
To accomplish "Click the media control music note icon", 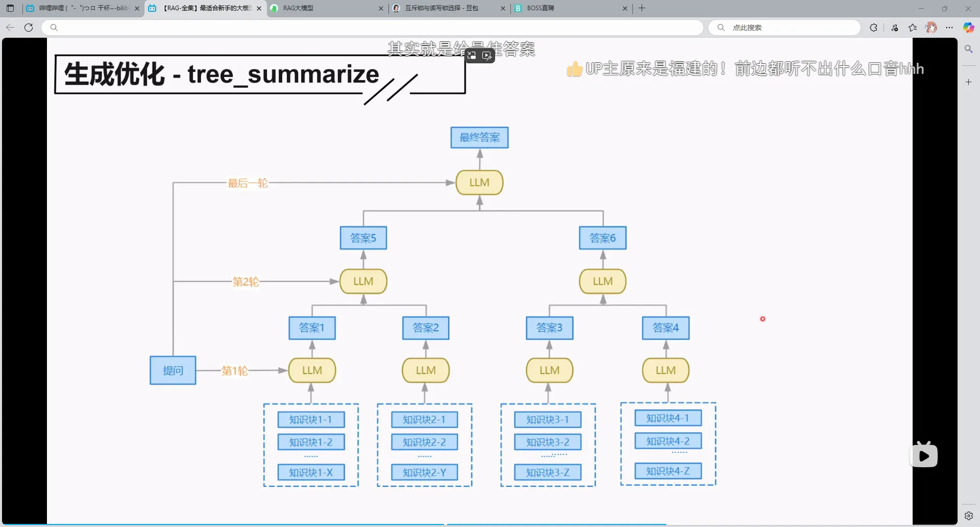I will click(895, 28).
